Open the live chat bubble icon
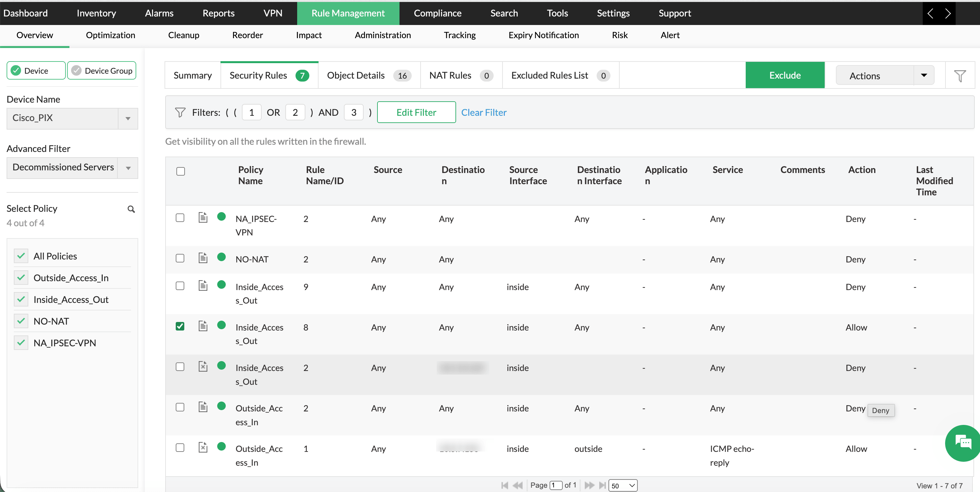Screen dimensions: 980x492 [x=963, y=443]
